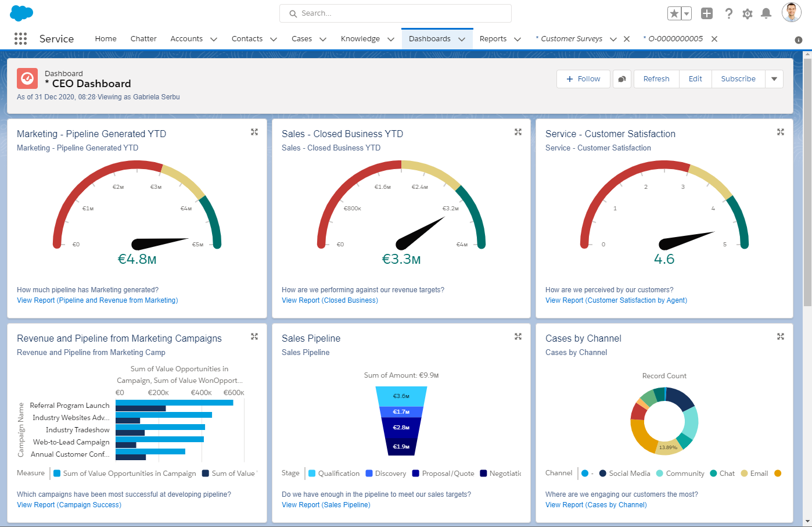Expand the Sales Pipeline widget to fullscreen
Screen dimensions: 812x527
pyautogui.click(x=517, y=336)
